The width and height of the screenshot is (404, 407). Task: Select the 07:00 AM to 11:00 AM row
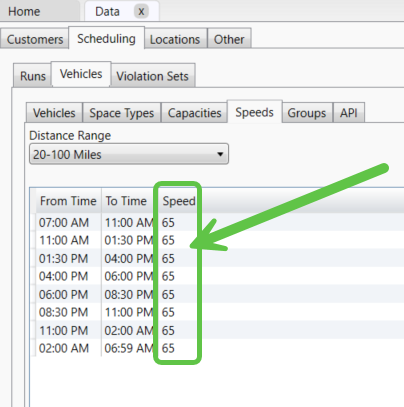(218, 222)
